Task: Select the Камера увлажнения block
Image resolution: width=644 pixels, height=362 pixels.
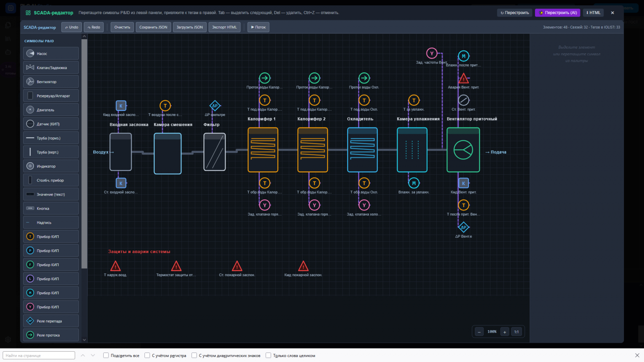Action: (x=412, y=150)
